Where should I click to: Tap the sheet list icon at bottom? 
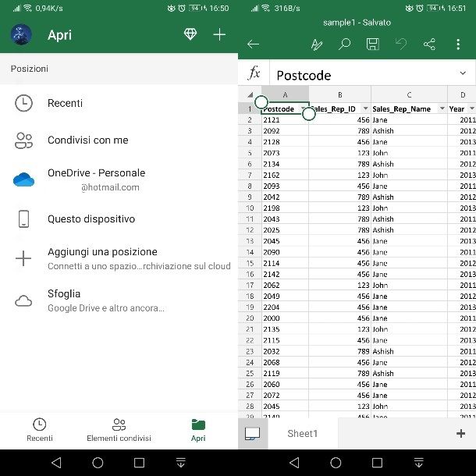[x=253, y=434]
